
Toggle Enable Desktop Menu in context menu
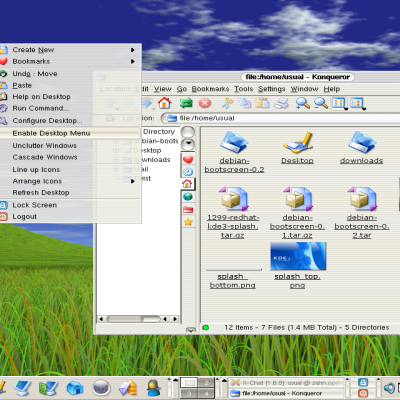coord(70,133)
